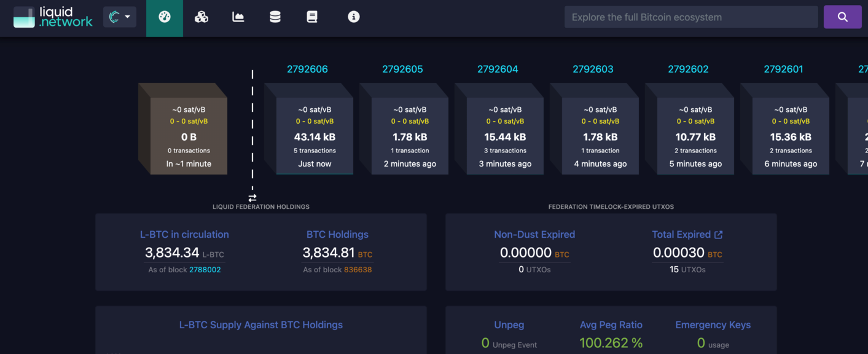Open the graphs chart icon page
Viewport: 868px width, 354px height.
point(238,17)
